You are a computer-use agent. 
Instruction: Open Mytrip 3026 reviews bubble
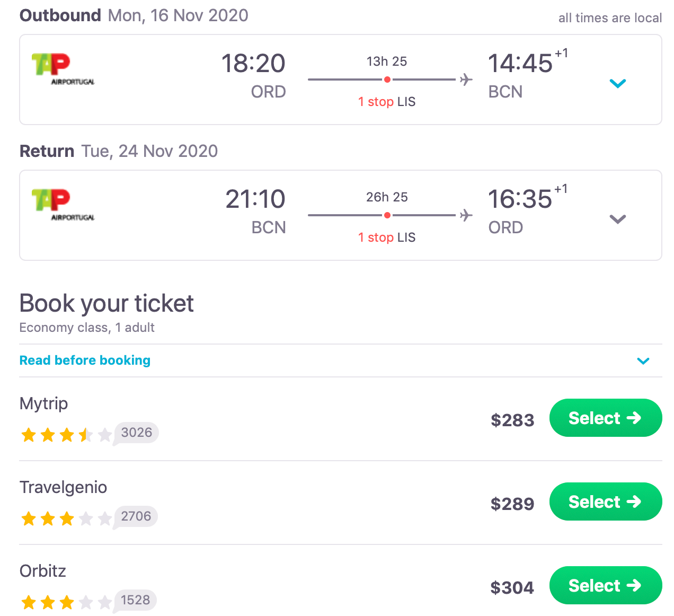(x=136, y=433)
